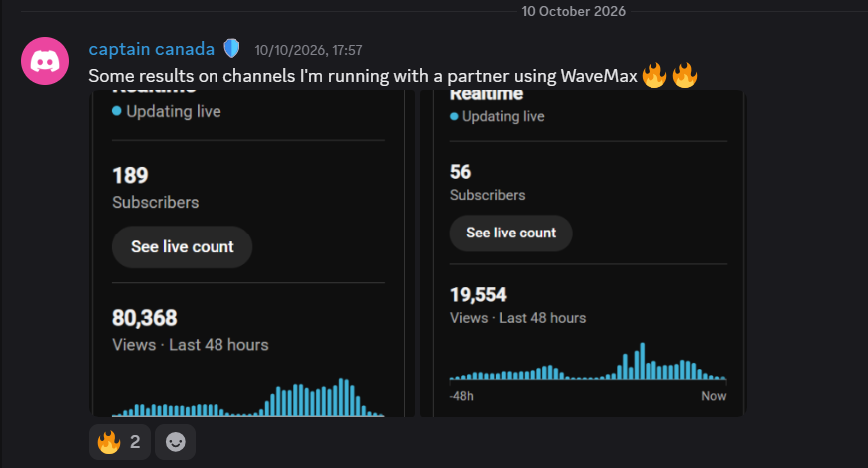Click the 10 October 2026 date divider label
Viewport: 868px width, 468px height.
573,11
